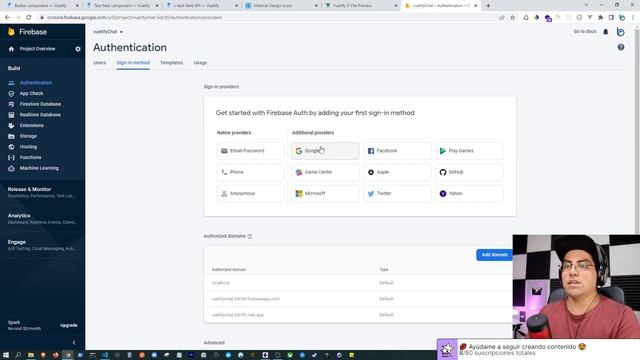This screenshot has width=640, height=360.
Task: Click the browser address bar
Action: point(269,18)
